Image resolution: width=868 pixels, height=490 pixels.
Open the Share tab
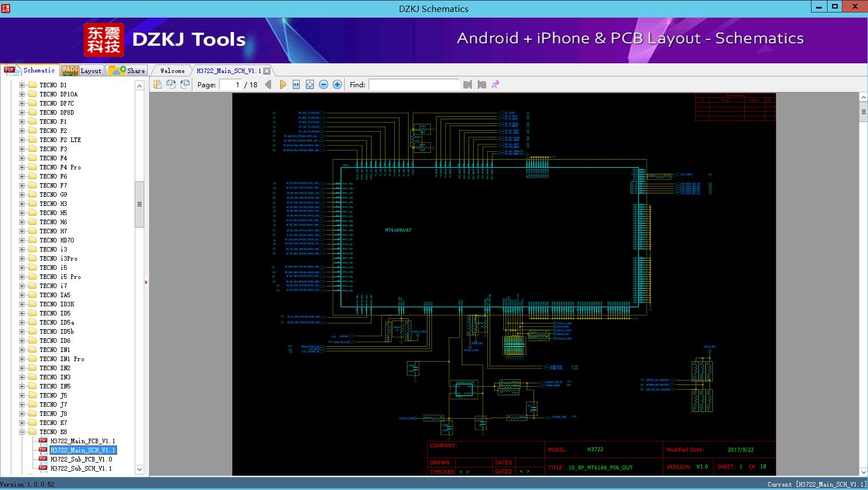tap(127, 71)
